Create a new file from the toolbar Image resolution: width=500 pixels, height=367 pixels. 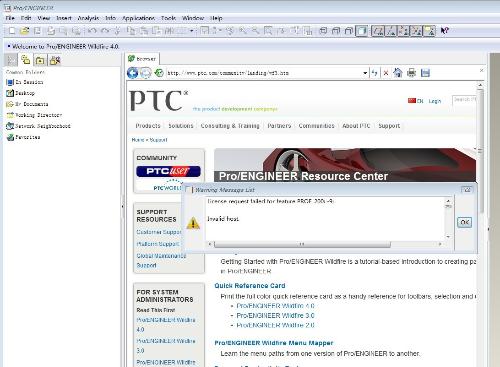tap(12, 31)
